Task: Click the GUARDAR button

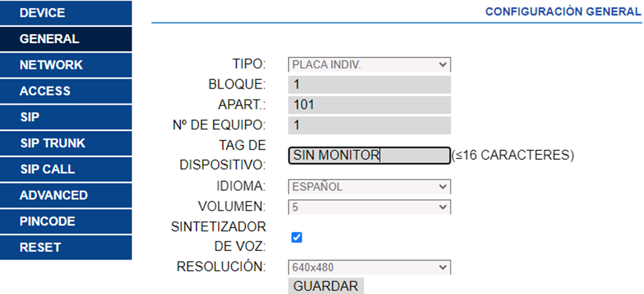Action: [x=326, y=286]
